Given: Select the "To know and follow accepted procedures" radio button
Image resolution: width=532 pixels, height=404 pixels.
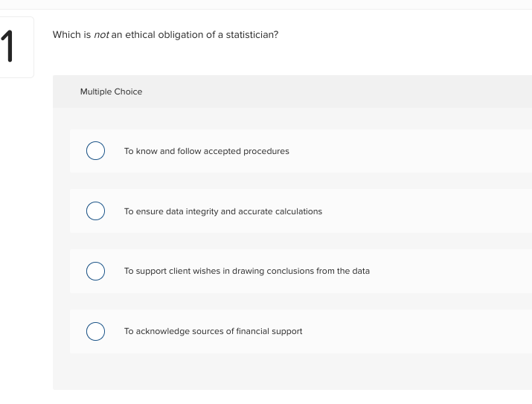Looking at the screenshot, I should pos(95,151).
